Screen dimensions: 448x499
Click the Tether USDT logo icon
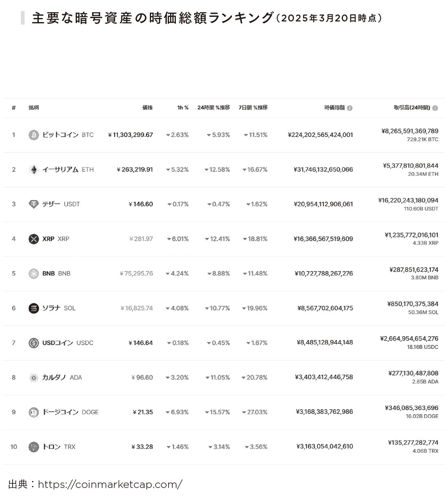34,204
